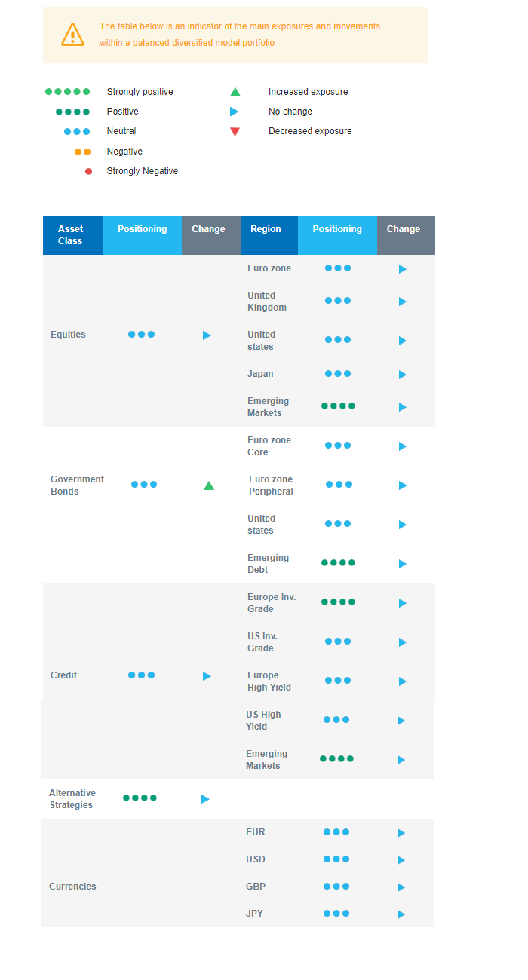Click the Alternative Strategies change arrow

pos(205,799)
